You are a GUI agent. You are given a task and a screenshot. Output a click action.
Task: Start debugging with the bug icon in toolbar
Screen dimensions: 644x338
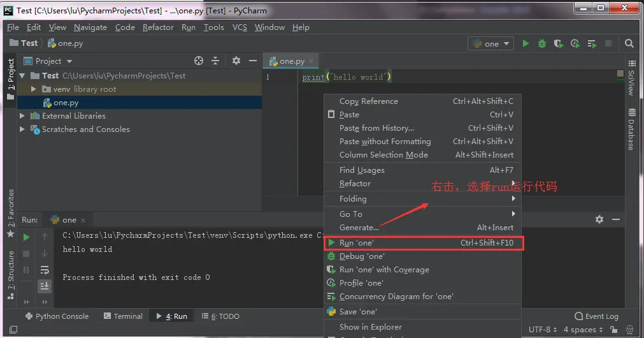point(541,43)
